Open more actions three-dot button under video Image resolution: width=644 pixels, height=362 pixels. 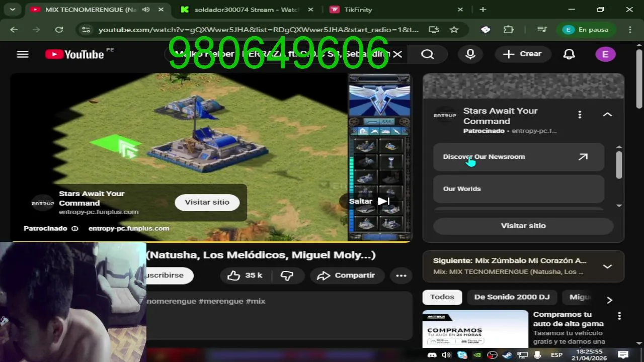(x=401, y=276)
